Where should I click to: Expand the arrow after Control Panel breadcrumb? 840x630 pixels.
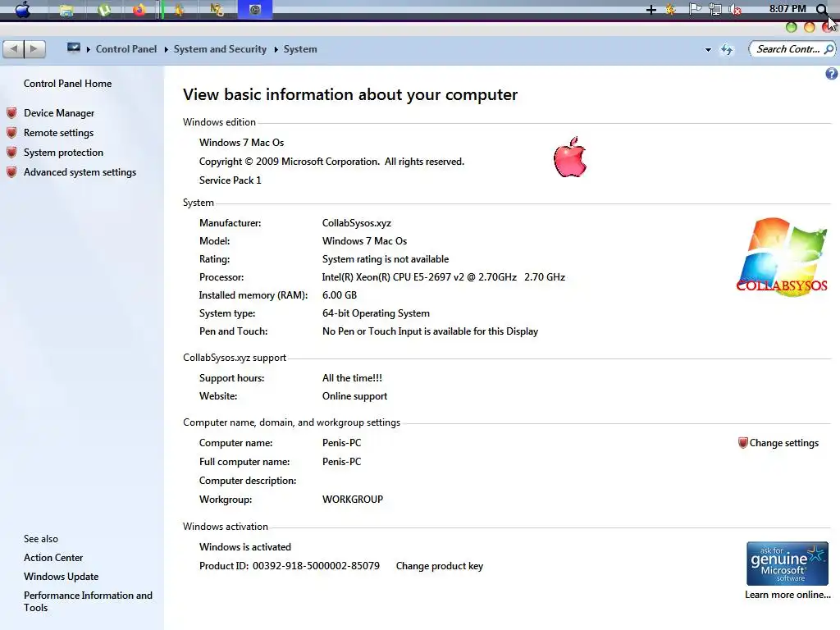(166, 49)
